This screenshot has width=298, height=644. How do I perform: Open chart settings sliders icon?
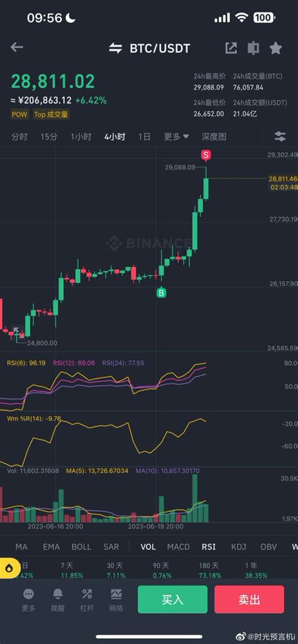pyautogui.click(x=280, y=136)
